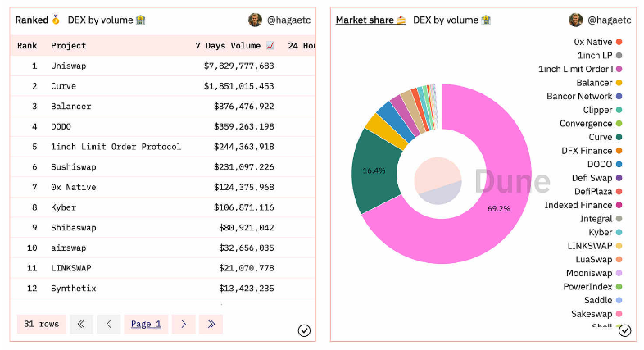Toggle Integral legend entry
Viewport: 644px width, 350px height.
tap(601, 219)
